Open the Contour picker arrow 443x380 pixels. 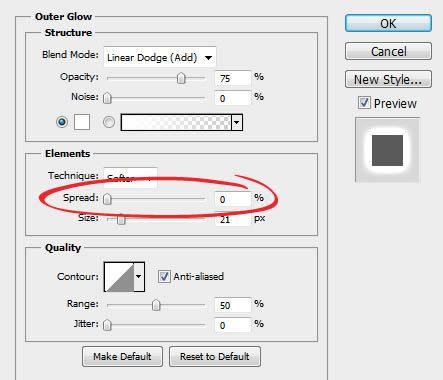[x=139, y=276]
